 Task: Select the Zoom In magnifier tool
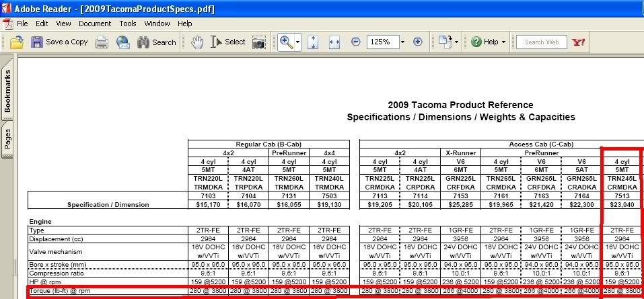(x=286, y=42)
